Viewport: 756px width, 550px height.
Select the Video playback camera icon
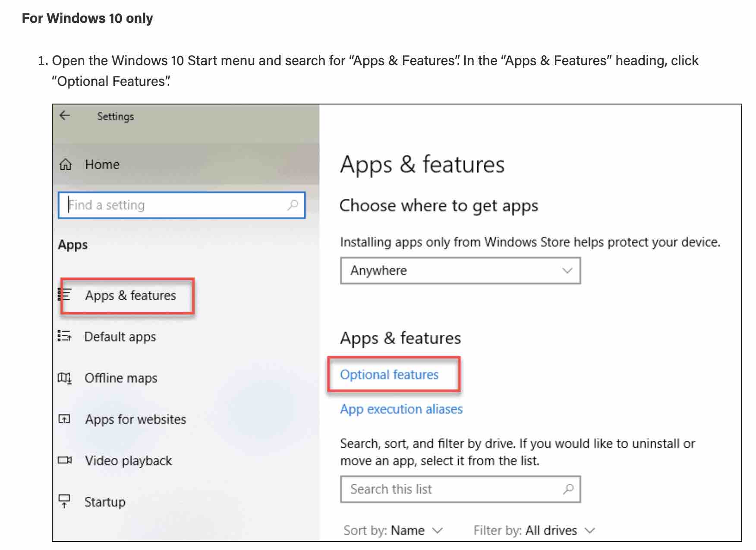coord(65,460)
